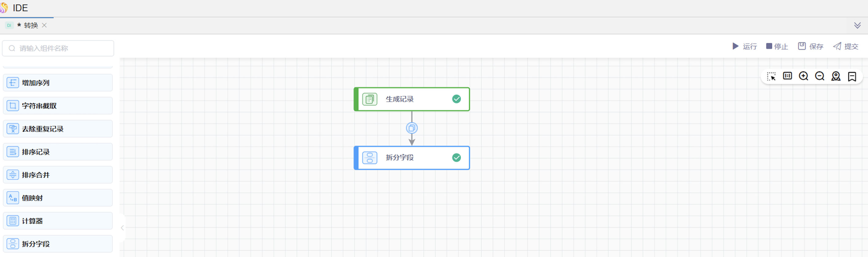The image size is (868, 257).
Task: Save the workflow with 保存
Action: (810, 47)
